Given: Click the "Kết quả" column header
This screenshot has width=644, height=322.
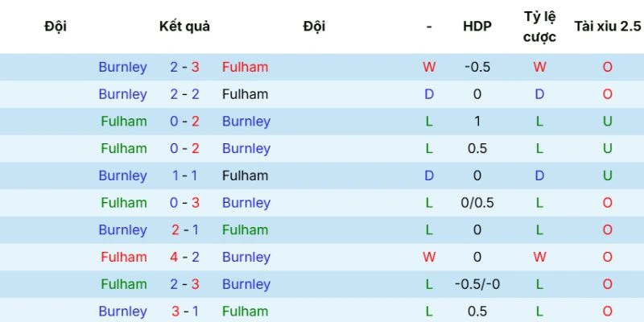Looking at the screenshot, I should coord(184,27).
